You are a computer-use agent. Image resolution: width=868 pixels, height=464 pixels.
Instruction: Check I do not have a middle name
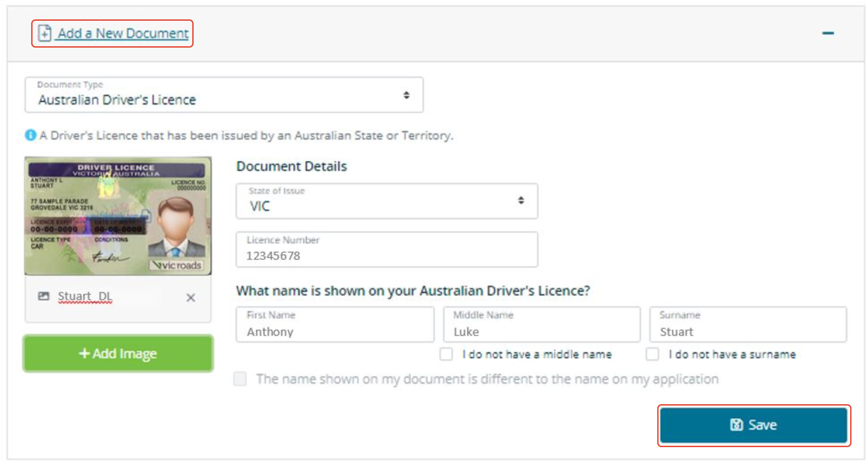[446, 354]
